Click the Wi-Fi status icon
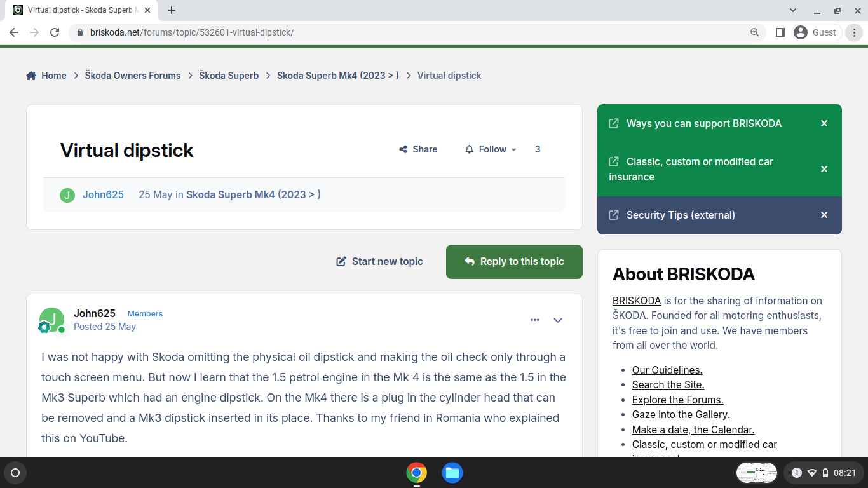 tap(812, 473)
